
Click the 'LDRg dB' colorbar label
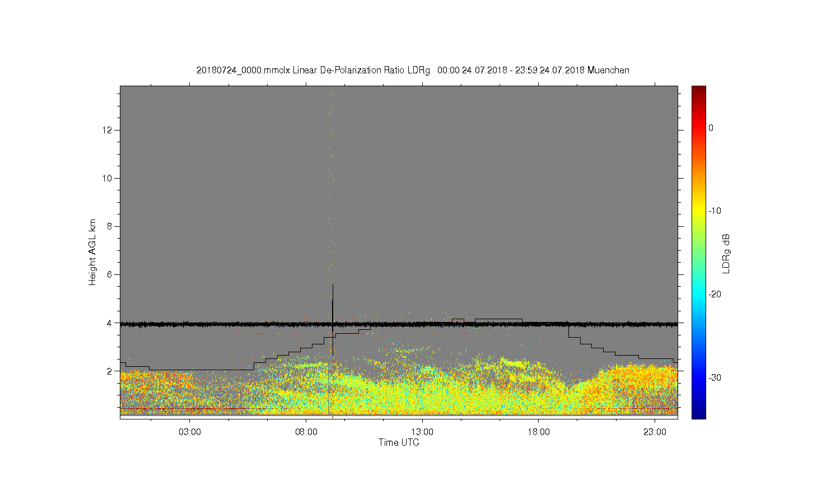click(726, 253)
